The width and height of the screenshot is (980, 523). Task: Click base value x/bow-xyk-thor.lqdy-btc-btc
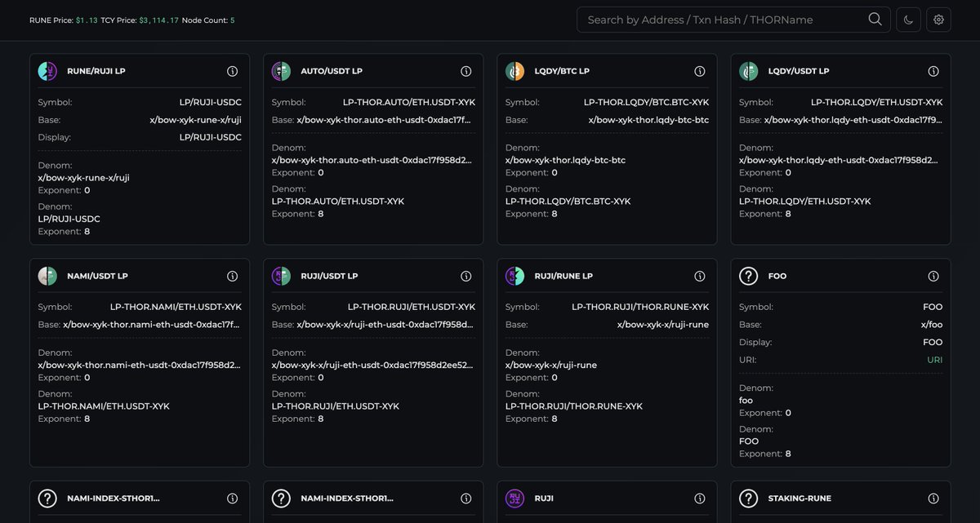pyautogui.click(x=648, y=120)
